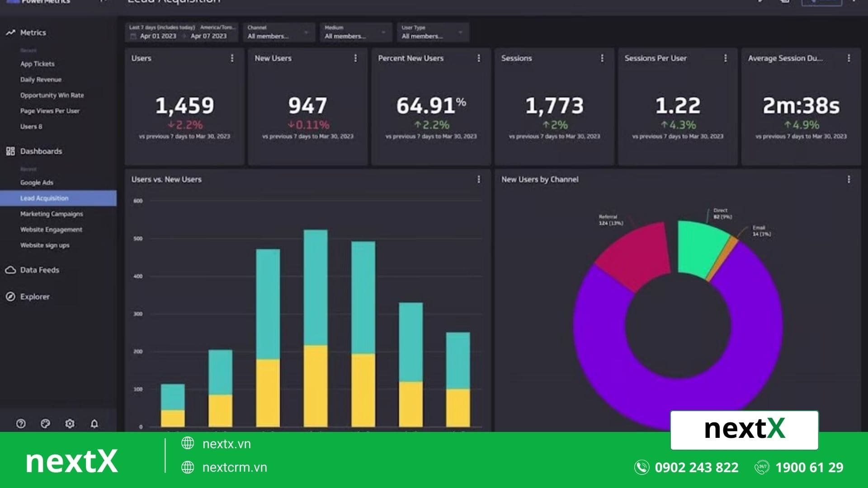The height and width of the screenshot is (488, 868).
Task: Click the settings gear icon
Action: (70, 423)
